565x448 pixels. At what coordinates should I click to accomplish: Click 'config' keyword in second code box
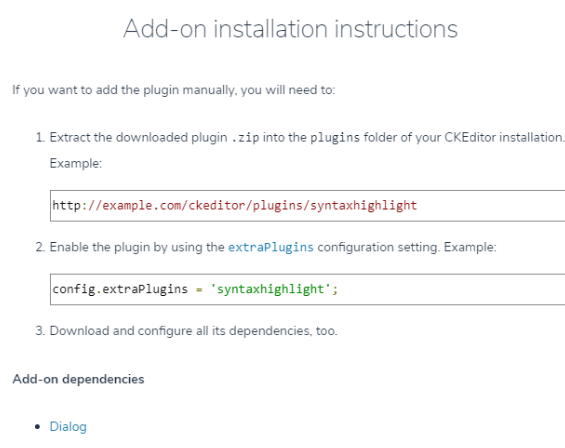[x=74, y=289]
